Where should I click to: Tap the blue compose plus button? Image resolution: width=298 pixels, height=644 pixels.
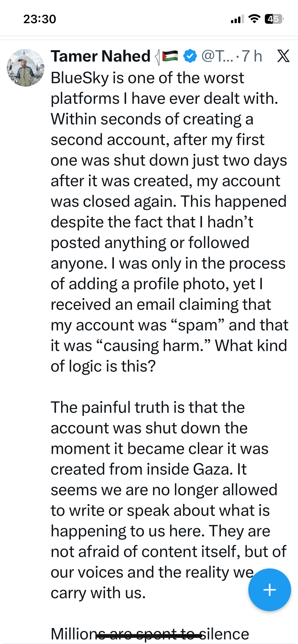[x=269, y=590]
